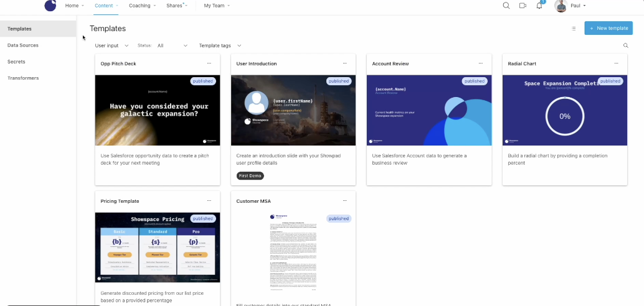Open Secrets in the left sidebar

tap(16, 62)
